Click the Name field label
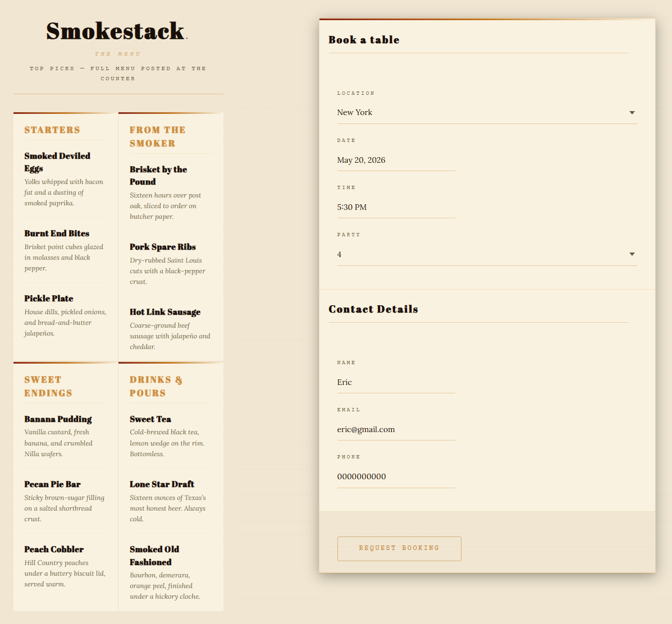The width and height of the screenshot is (672, 624). pos(346,363)
